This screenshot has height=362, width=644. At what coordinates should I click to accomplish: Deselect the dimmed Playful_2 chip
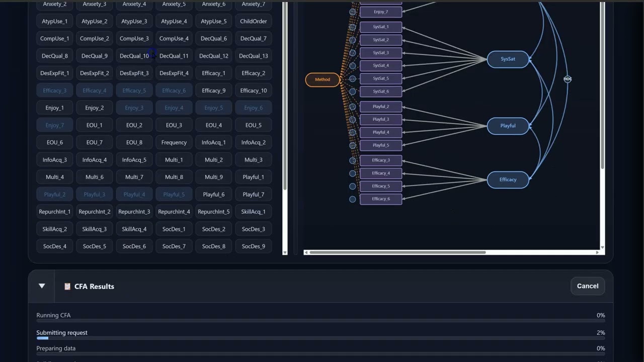(55, 195)
